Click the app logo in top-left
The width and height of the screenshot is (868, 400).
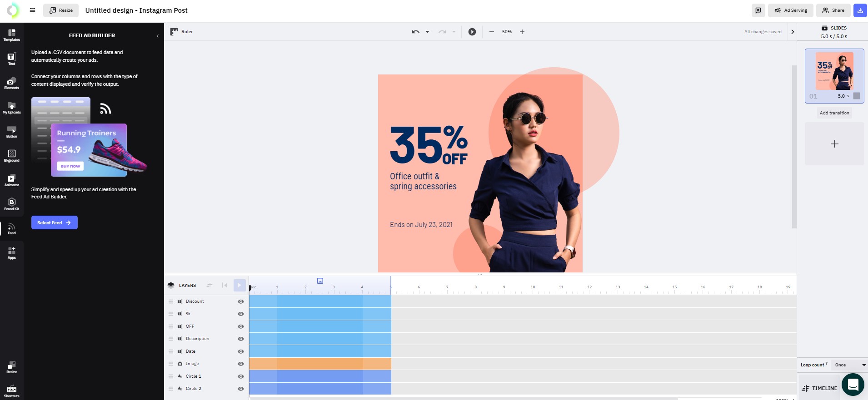coord(13,10)
